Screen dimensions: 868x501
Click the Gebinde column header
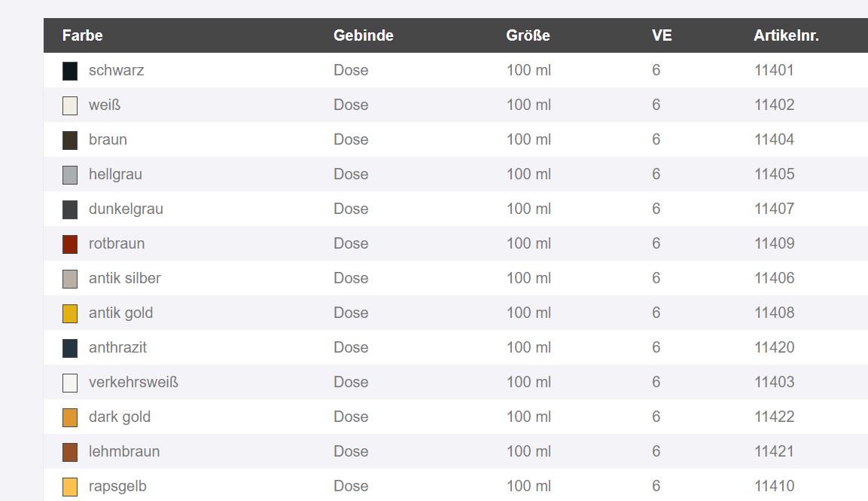363,35
